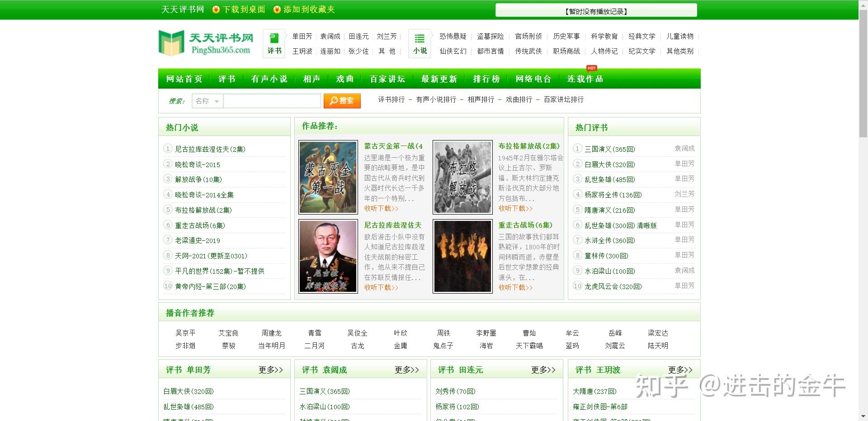The height and width of the screenshot is (421, 868).
Task: Open 白眉大侠(320回) in 热门评书
Action: pos(610,164)
